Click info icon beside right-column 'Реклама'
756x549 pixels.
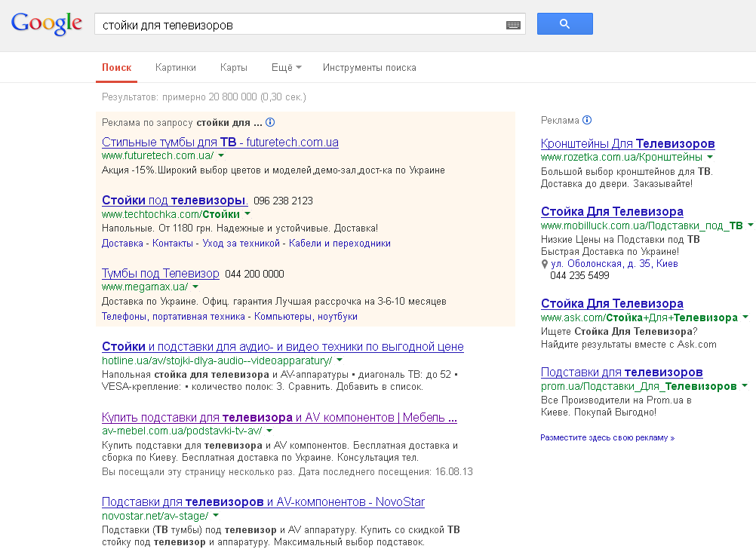pos(587,120)
